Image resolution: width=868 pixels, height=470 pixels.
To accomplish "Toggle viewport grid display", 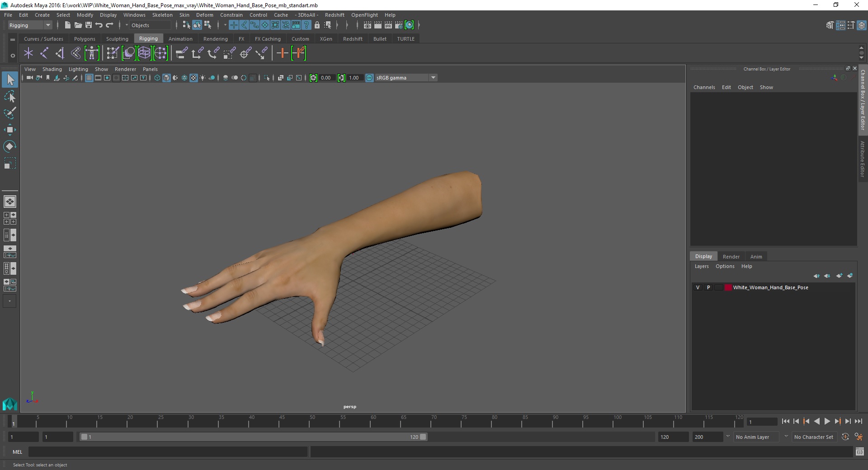I will pyautogui.click(x=89, y=78).
